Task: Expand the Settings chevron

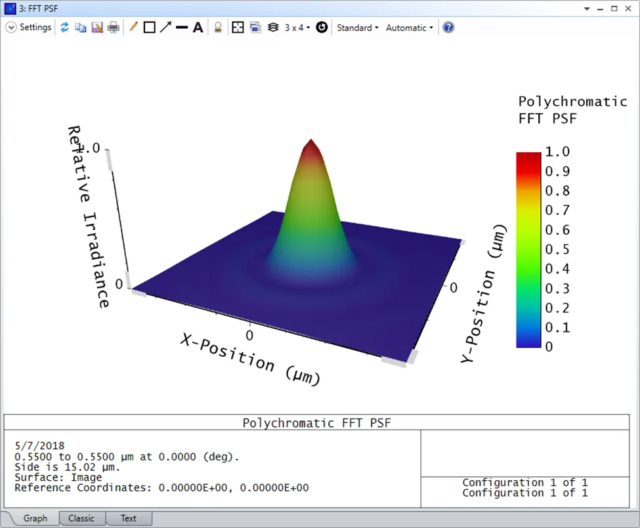Action: [x=11, y=27]
